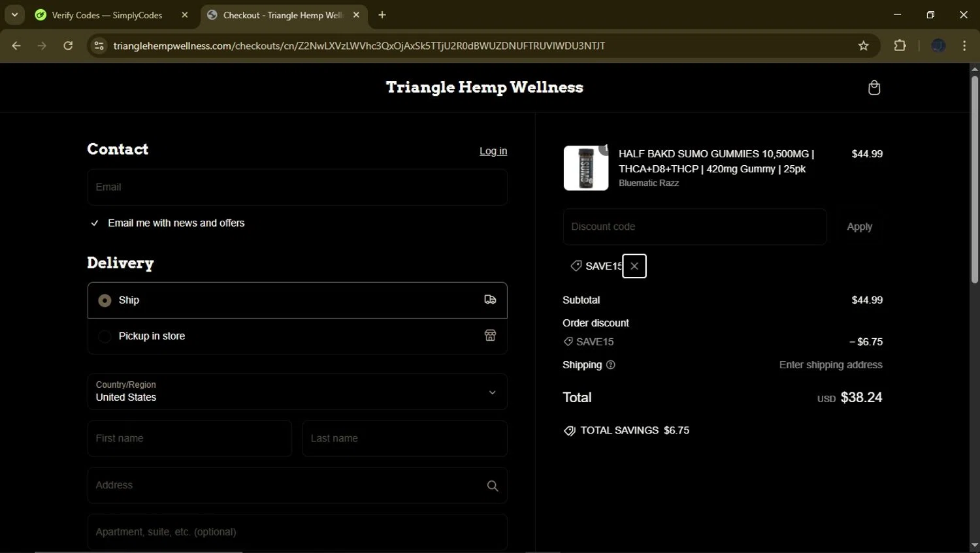The width and height of the screenshot is (980, 553).
Task: Expand the Country/Region dropdown
Action: tap(297, 392)
